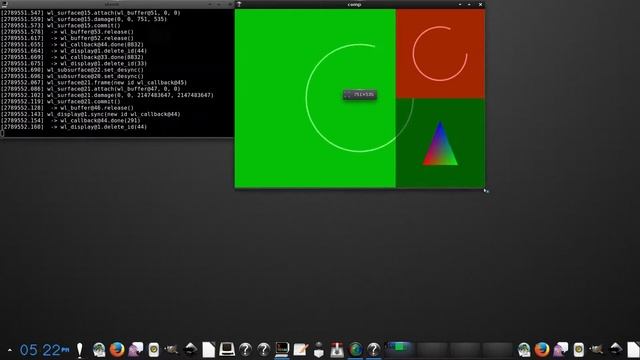Switch to the fourth workspace in pager
The width and height of the screenshot is (640, 360).
coord(497,350)
